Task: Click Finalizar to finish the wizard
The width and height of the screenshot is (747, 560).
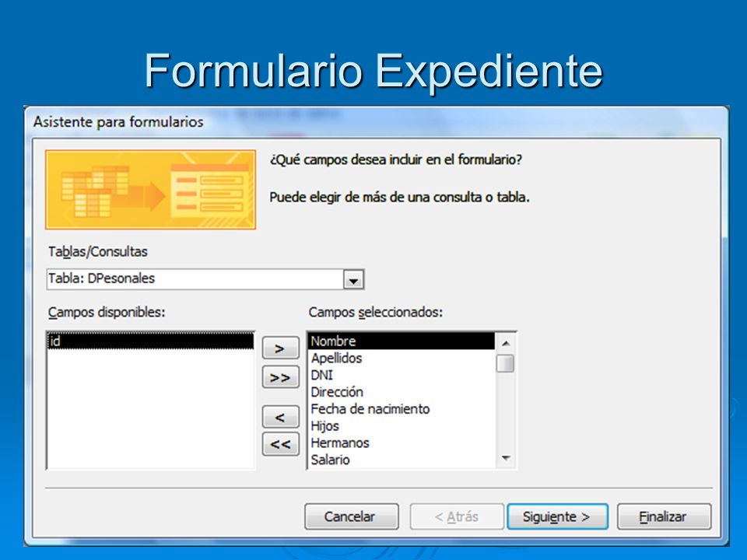Action: click(x=664, y=516)
